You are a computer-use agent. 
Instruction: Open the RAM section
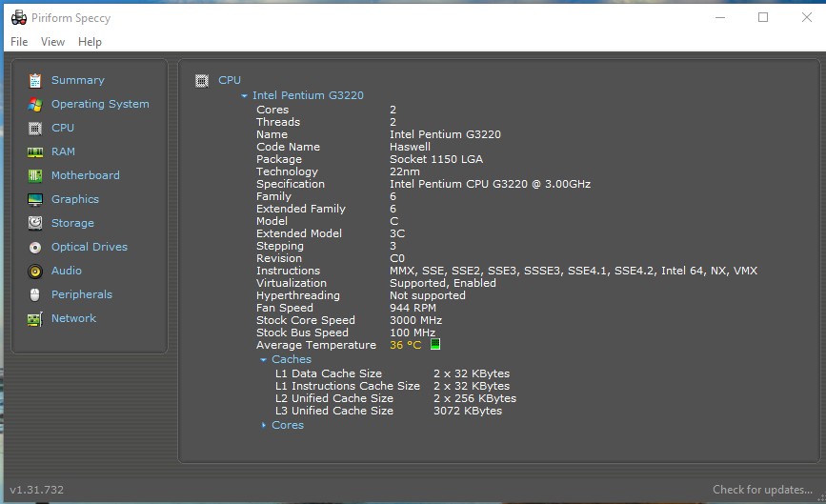point(63,151)
